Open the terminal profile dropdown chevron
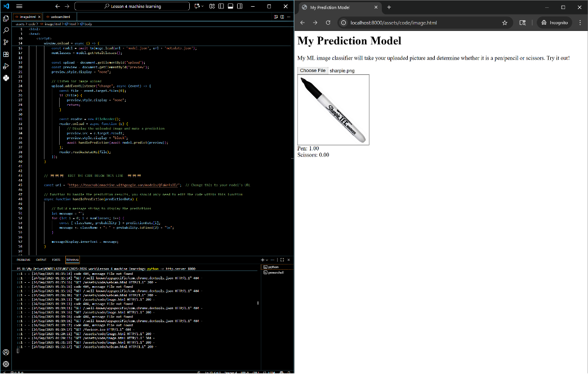The image size is (588, 374). tap(266, 260)
